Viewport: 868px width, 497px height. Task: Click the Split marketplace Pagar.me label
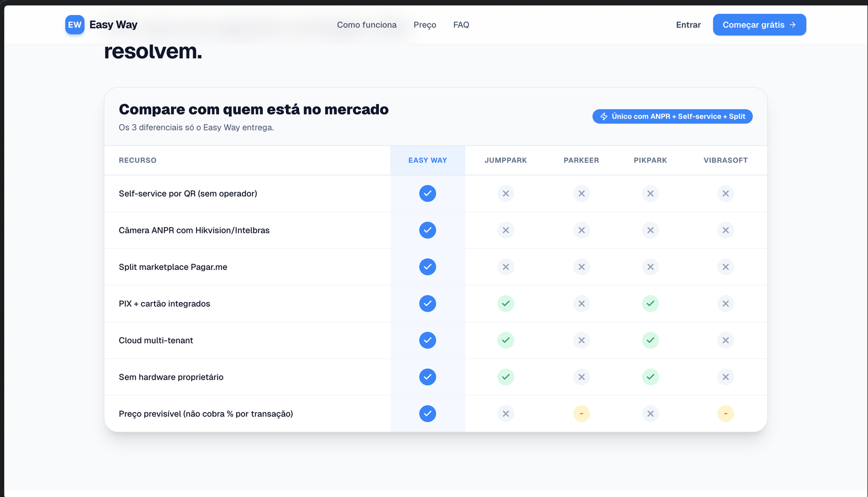173,267
